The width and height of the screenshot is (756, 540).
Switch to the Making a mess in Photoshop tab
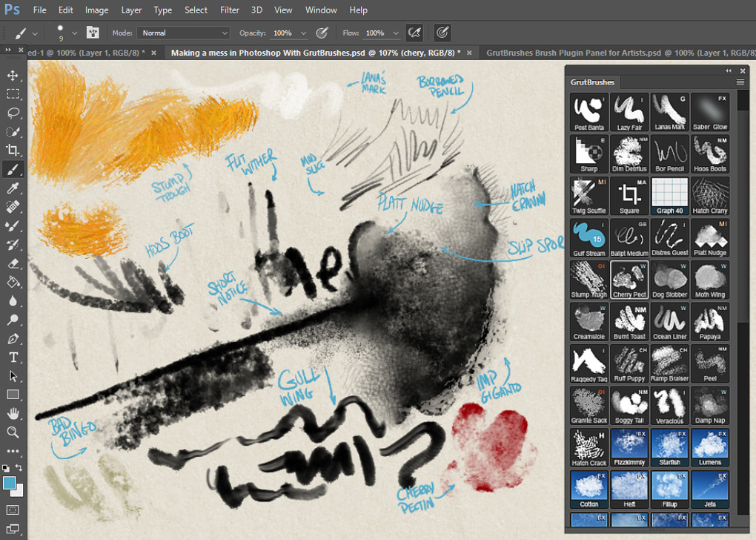(316, 53)
